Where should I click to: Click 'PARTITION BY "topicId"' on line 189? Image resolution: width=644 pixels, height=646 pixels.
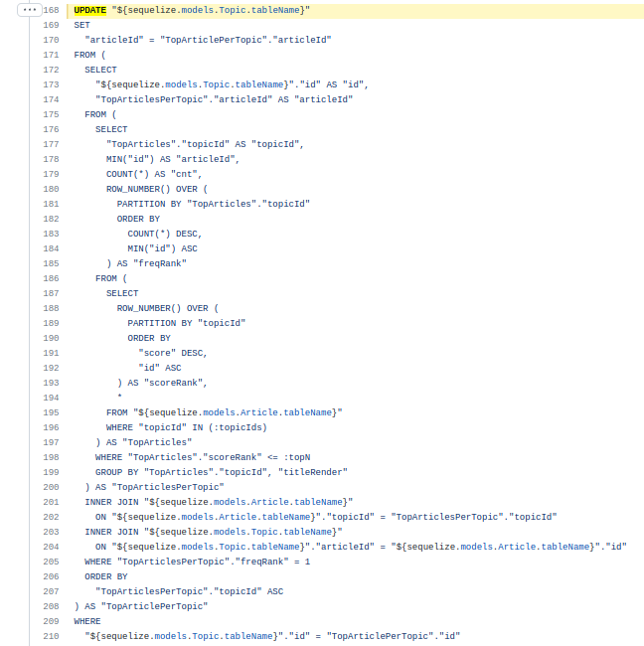(187, 323)
